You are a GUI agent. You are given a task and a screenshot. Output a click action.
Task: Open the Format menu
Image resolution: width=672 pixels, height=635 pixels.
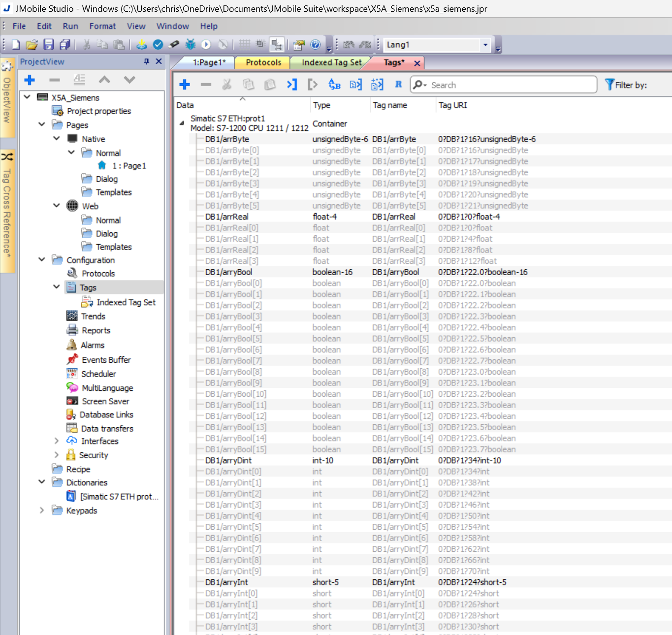pos(102,26)
